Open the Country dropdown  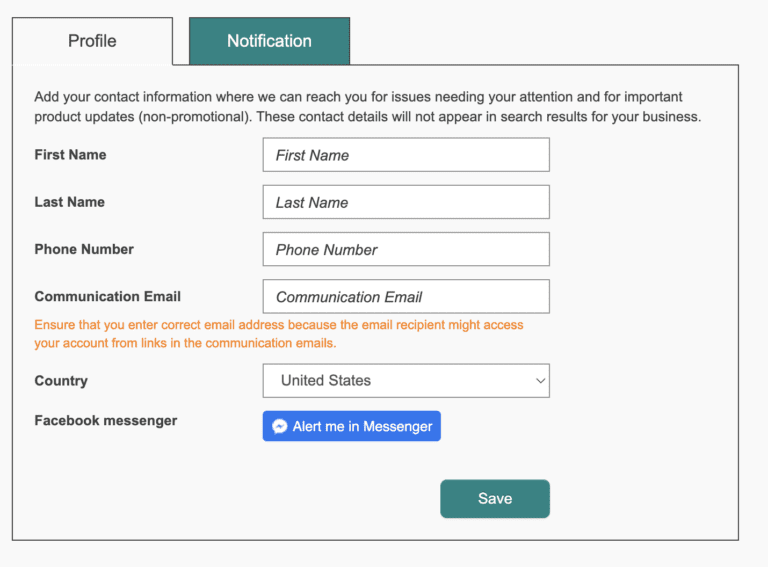click(x=406, y=381)
